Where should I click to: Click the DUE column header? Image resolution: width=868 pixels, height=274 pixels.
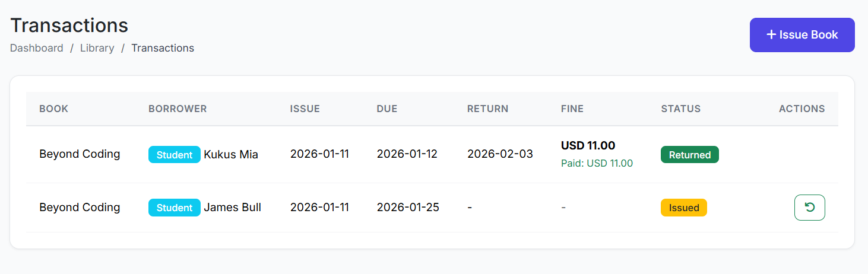click(387, 109)
